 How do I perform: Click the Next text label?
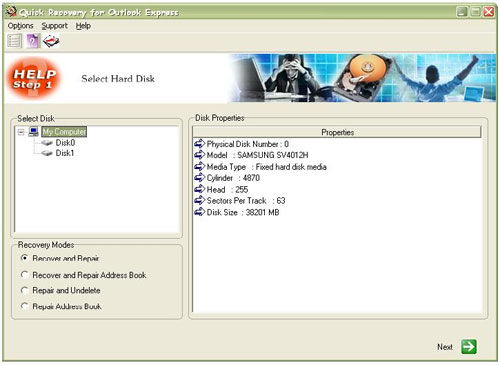point(445,347)
